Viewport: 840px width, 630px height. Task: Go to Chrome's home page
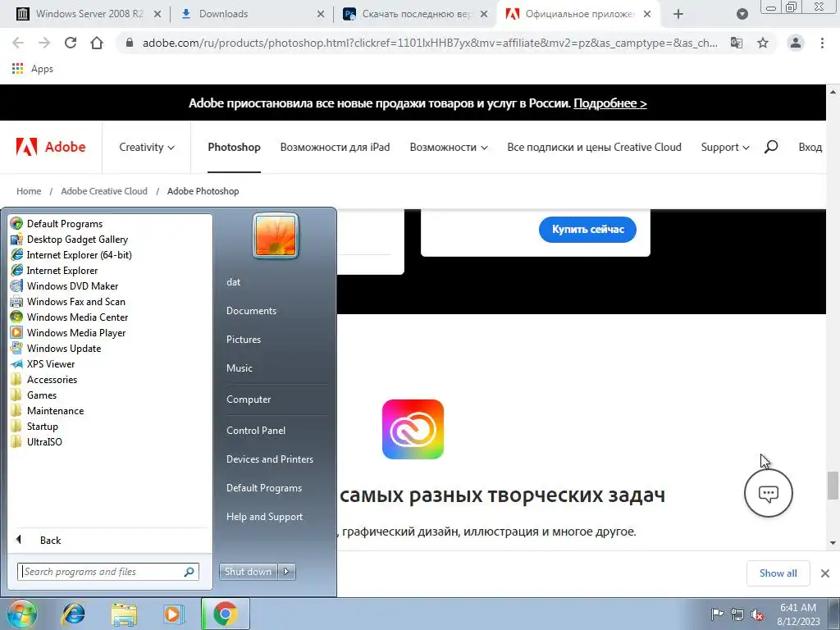pyautogui.click(x=97, y=43)
